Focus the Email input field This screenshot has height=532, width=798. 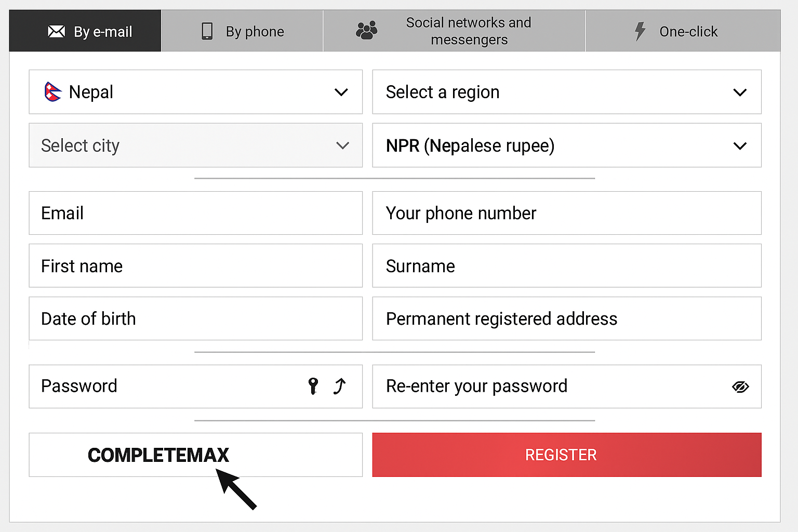click(x=195, y=213)
